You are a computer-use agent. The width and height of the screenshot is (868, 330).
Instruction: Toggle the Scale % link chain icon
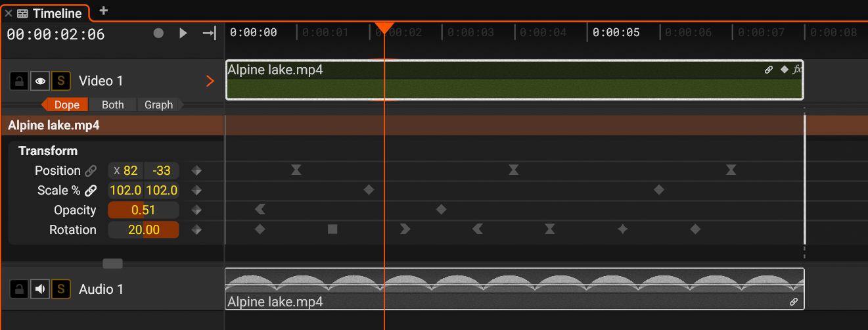point(91,191)
